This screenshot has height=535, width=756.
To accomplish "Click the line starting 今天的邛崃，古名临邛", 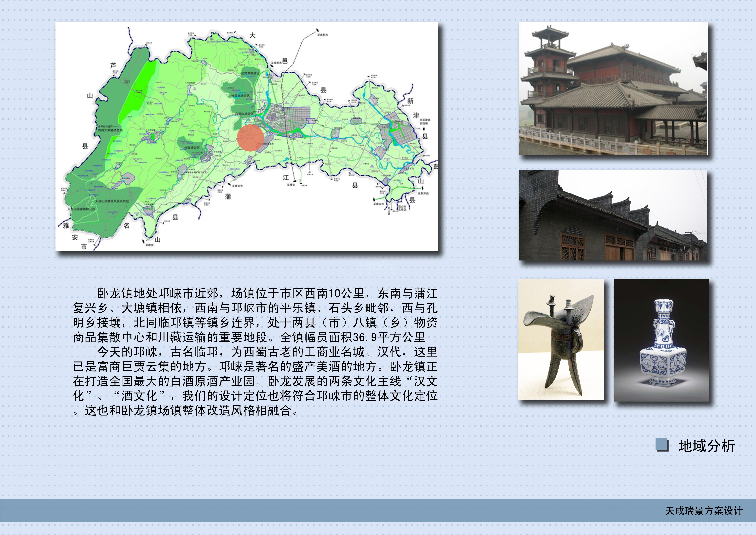I will (267, 352).
